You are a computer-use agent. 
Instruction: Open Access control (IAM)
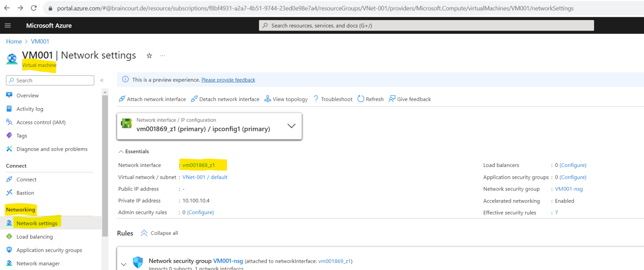coord(41,122)
